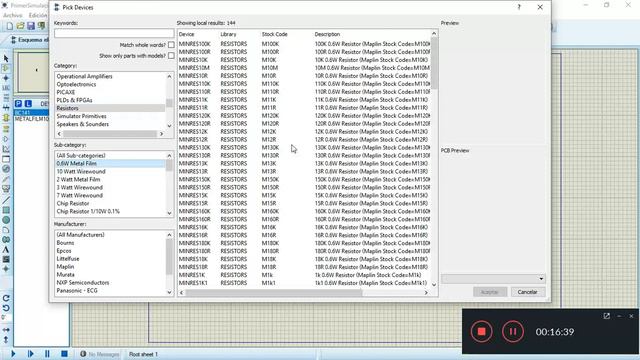Click the Manufacturer list down arrow
This screenshot has height=360, width=640.
coord(169,292)
